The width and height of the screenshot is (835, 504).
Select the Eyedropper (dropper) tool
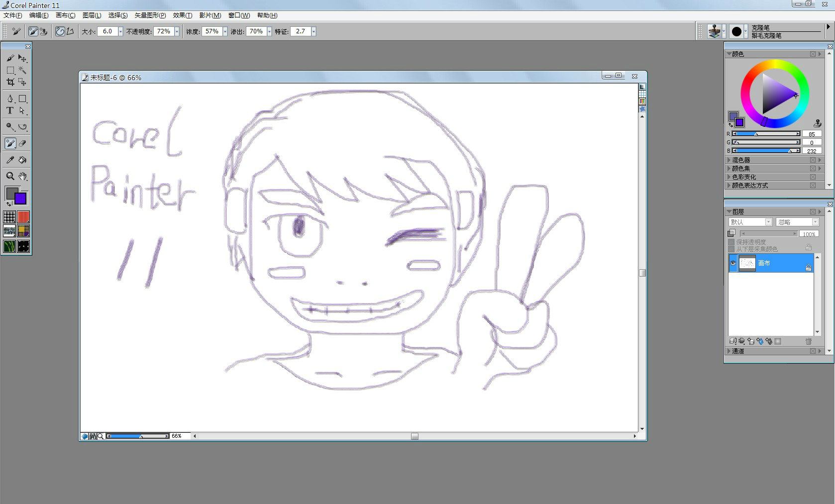click(10, 160)
